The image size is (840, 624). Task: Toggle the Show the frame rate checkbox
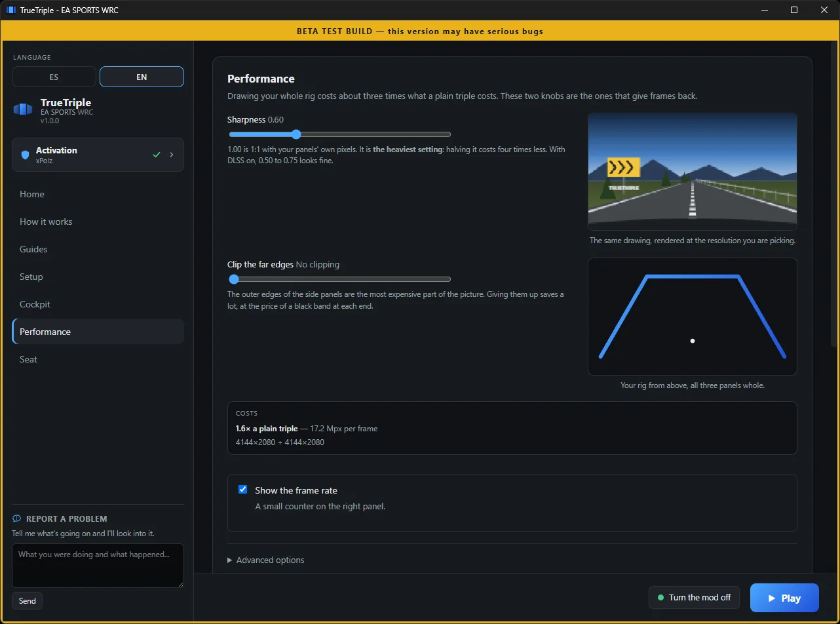[243, 490]
